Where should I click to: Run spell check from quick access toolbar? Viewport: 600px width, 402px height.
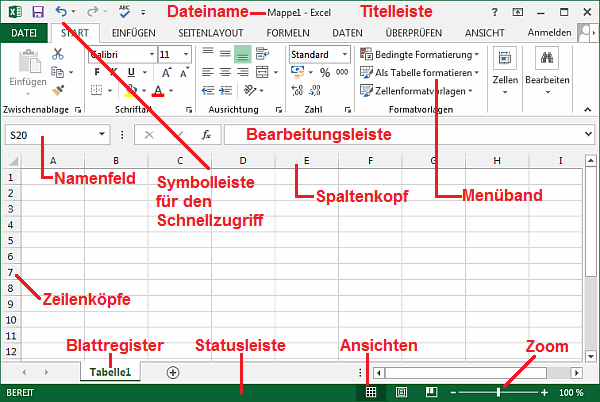pyautogui.click(x=124, y=12)
